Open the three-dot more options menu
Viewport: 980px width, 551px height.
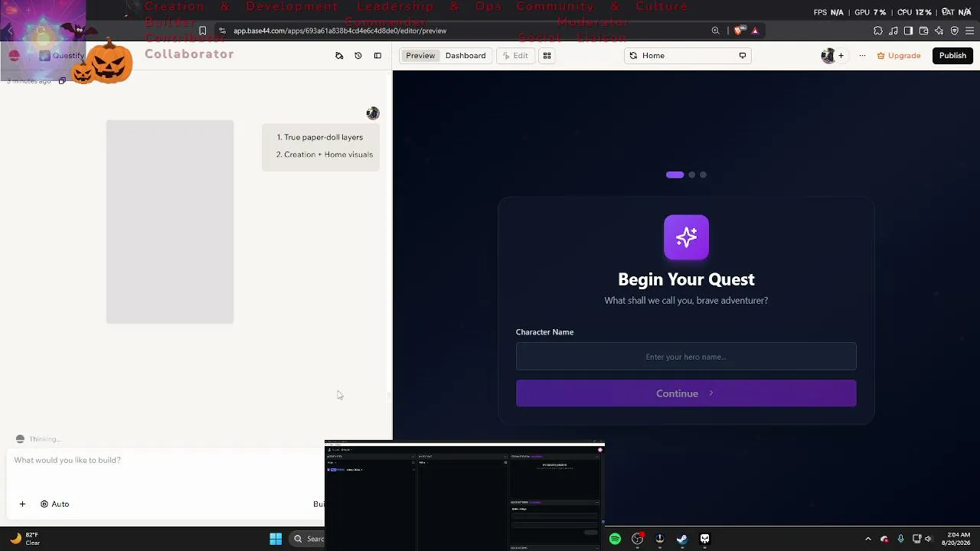pyautogui.click(x=862, y=56)
